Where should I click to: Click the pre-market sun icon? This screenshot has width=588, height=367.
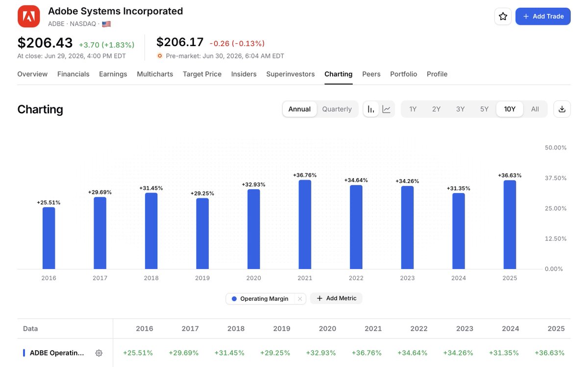(160, 56)
